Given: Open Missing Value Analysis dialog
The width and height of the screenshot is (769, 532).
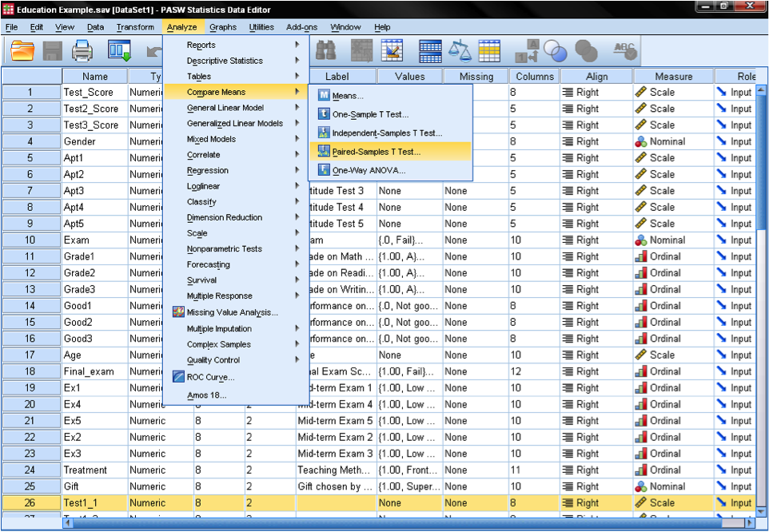Looking at the screenshot, I should [x=232, y=312].
